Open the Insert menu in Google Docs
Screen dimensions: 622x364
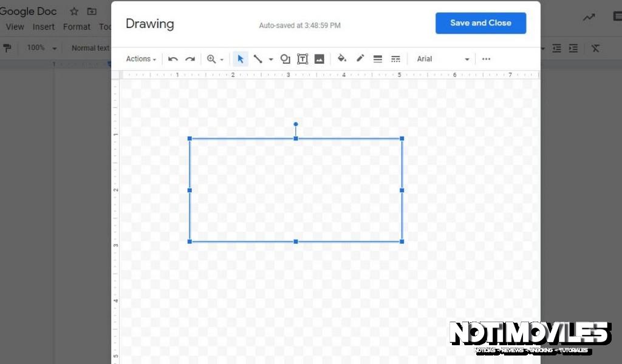tap(43, 27)
